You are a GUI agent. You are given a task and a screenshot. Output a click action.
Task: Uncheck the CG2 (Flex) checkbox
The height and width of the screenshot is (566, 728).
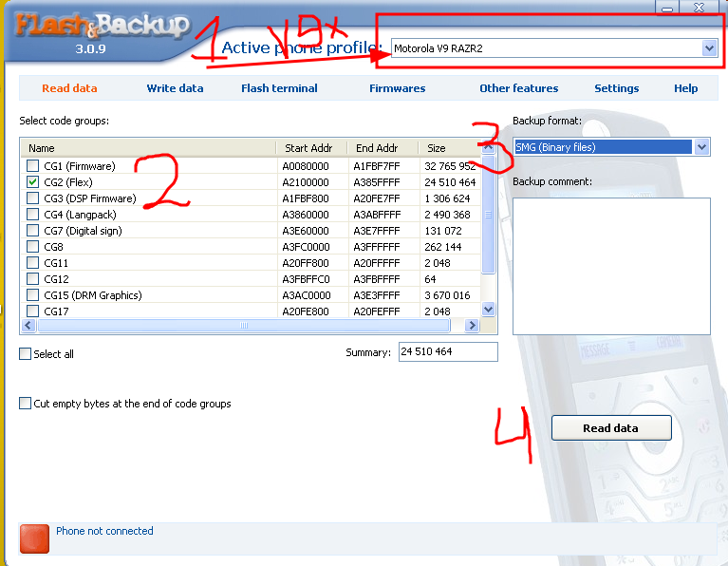coord(32,182)
